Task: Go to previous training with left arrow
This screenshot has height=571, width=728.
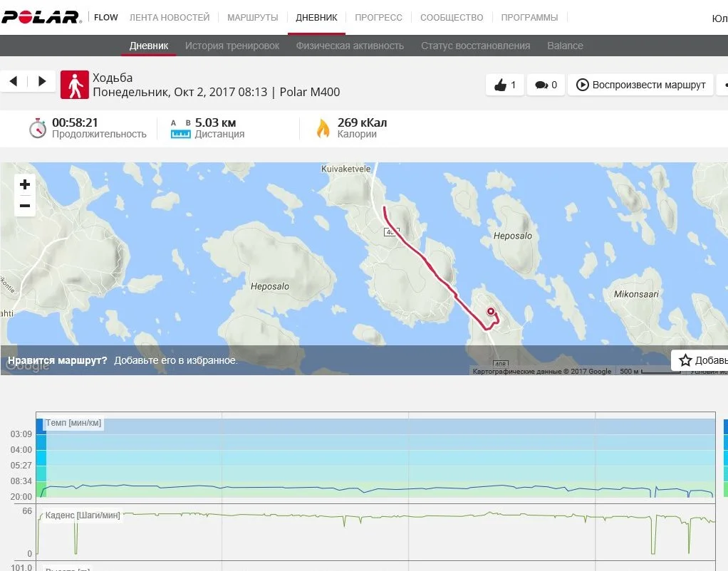Action: (14, 82)
